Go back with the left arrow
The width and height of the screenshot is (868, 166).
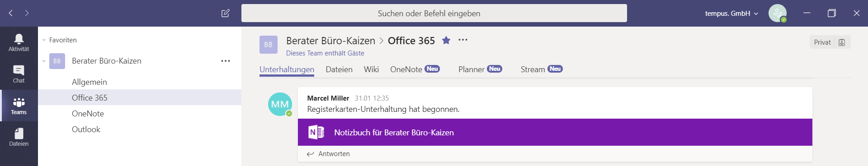coord(11,13)
